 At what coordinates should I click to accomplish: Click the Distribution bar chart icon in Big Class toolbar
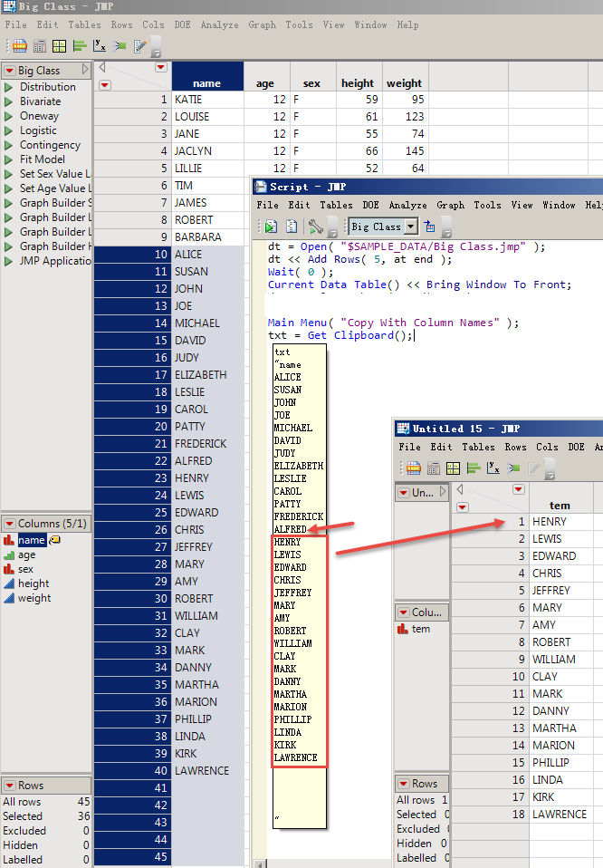coord(80,46)
